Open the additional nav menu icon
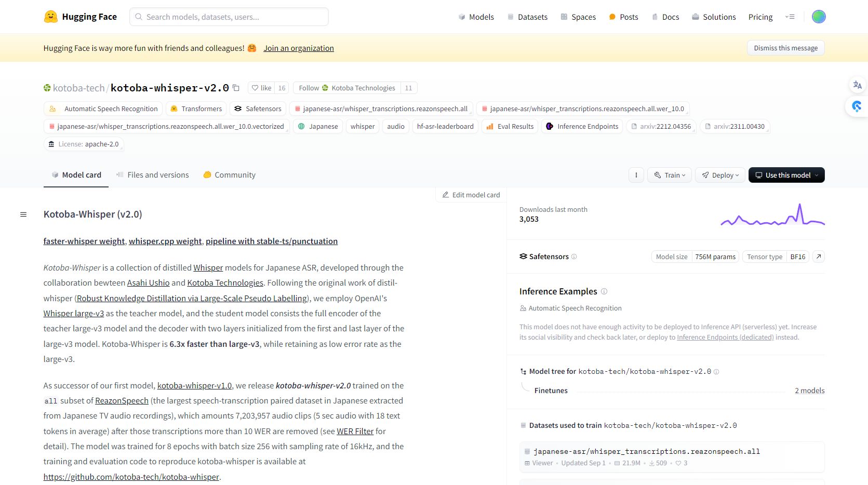Screen dimensions: 868x485 tap(790, 17)
